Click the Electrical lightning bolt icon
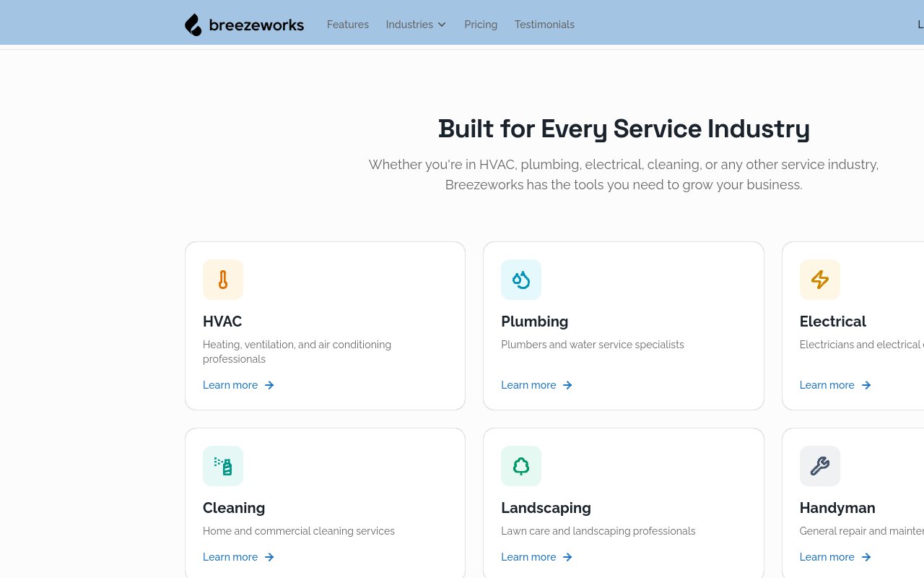 [x=820, y=280]
